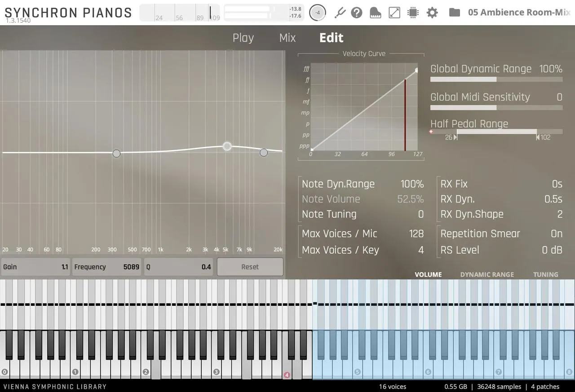Image resolution: width=575 pixels, height=392 pixels.
Task: Click the Frequency input field showing 5089
Action: [x=107, y=267]
